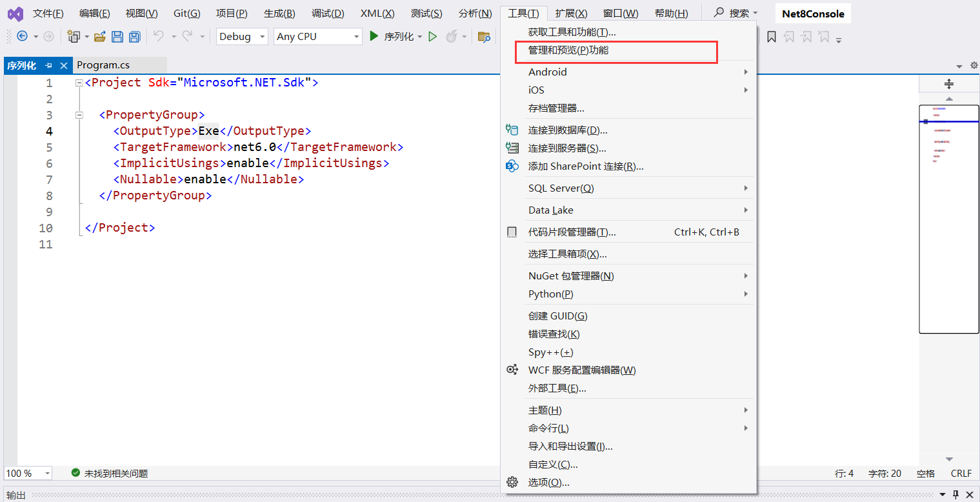
Task: Close the 输出 output panel
Action: coord(969,495)
